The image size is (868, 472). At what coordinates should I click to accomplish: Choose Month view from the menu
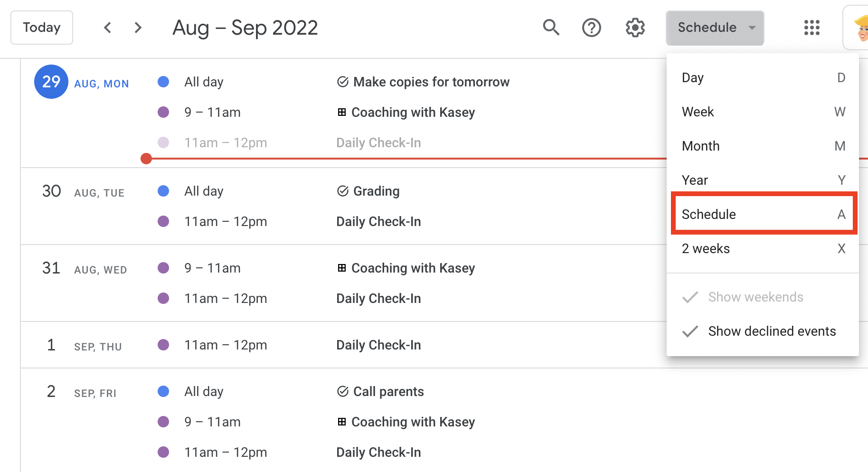(763, 146)
